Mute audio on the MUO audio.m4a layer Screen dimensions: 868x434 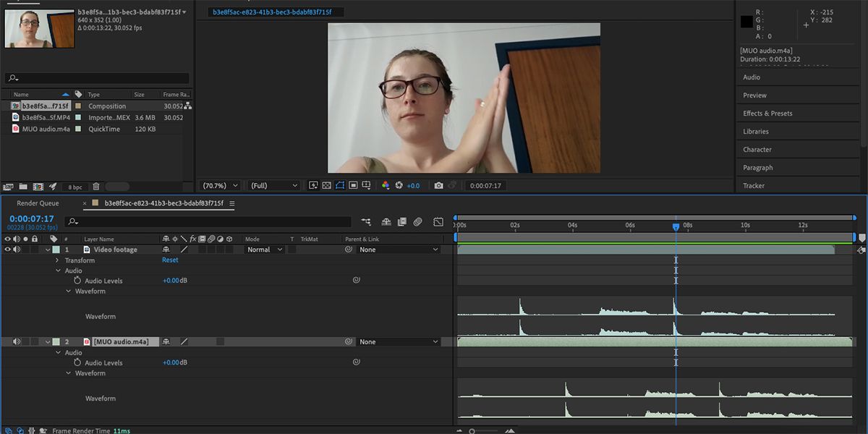16,341
